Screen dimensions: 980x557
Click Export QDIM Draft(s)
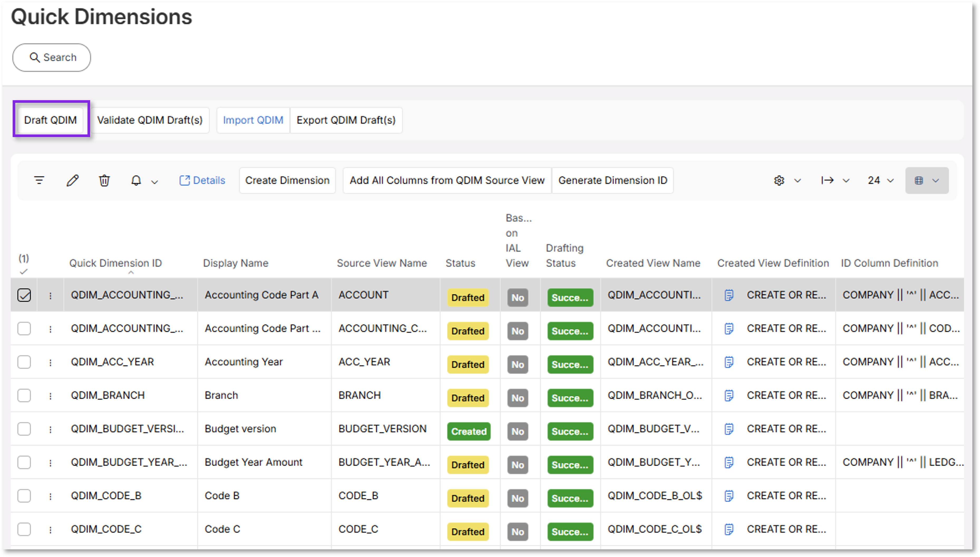pos(346,120)
